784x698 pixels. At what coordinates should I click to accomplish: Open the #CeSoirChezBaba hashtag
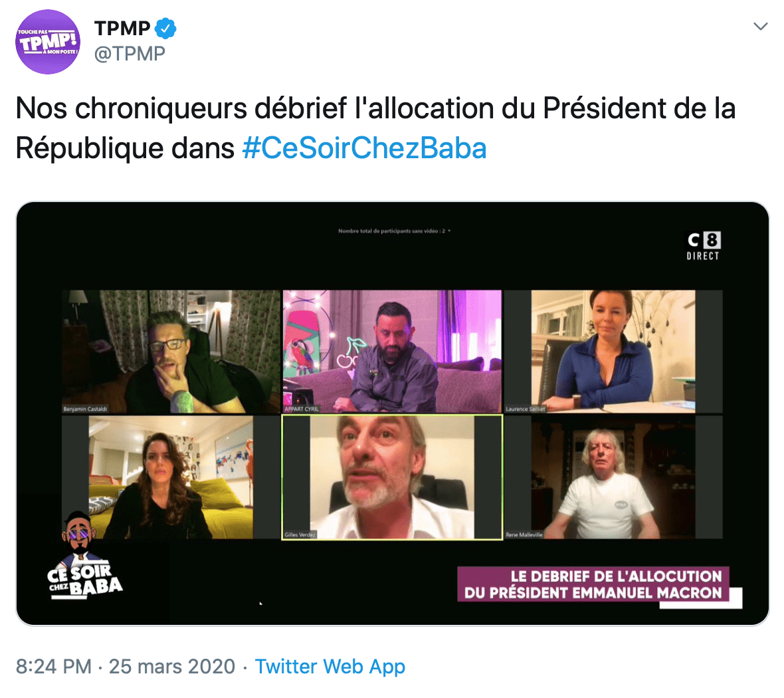point(364,148)
